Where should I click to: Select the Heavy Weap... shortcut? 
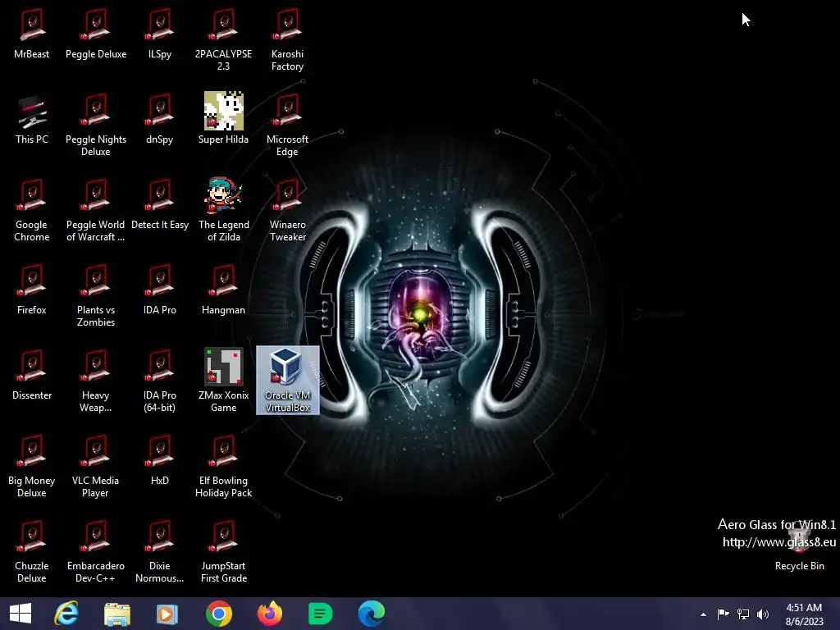coord(96,381)
